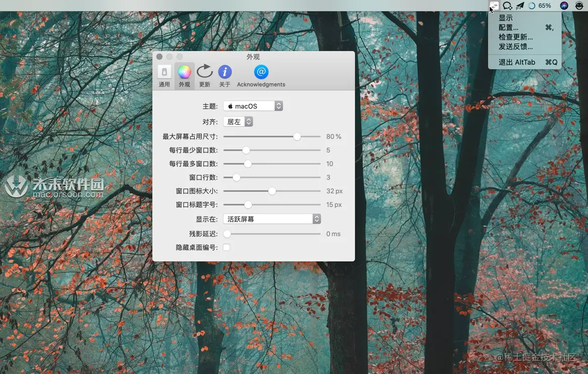588x374 pixels.
Task: Click the 0 ms delay value
Action: [333, 234]
